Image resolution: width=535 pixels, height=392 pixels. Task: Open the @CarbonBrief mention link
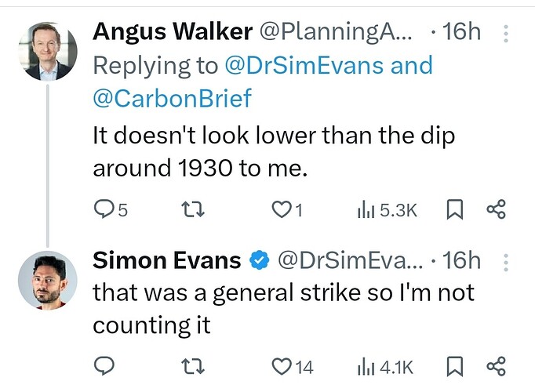click(x=173, y=98)
